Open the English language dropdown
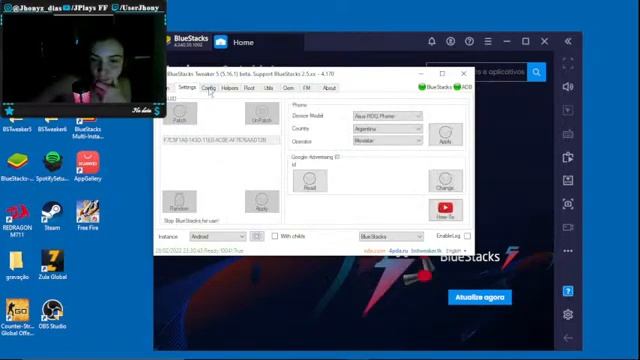 (456, 251)
